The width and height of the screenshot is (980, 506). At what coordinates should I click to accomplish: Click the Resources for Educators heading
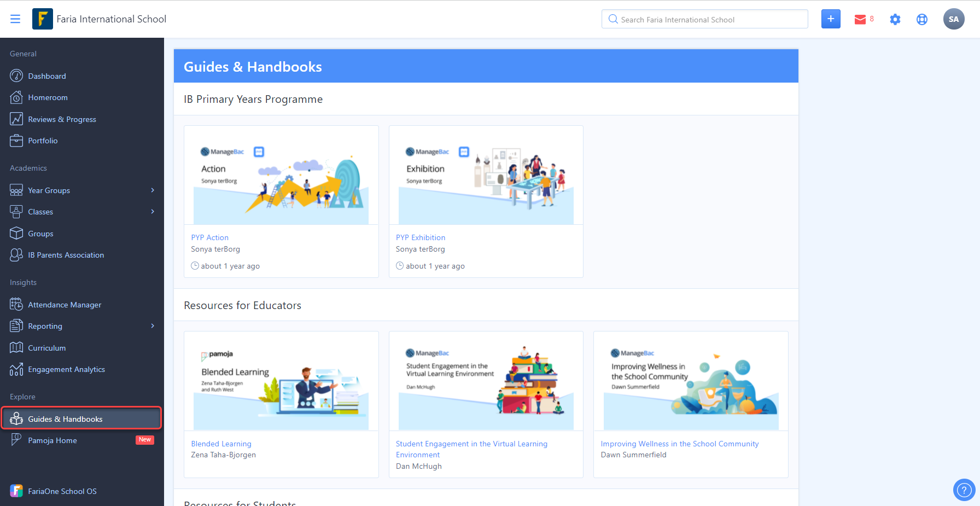(242, 305)
